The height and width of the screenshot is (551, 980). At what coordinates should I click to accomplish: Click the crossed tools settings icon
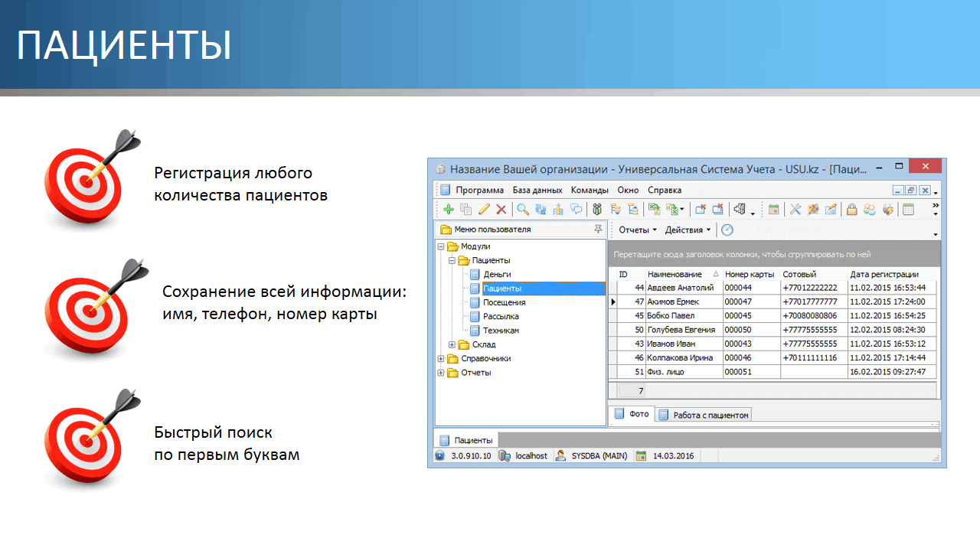795,210
